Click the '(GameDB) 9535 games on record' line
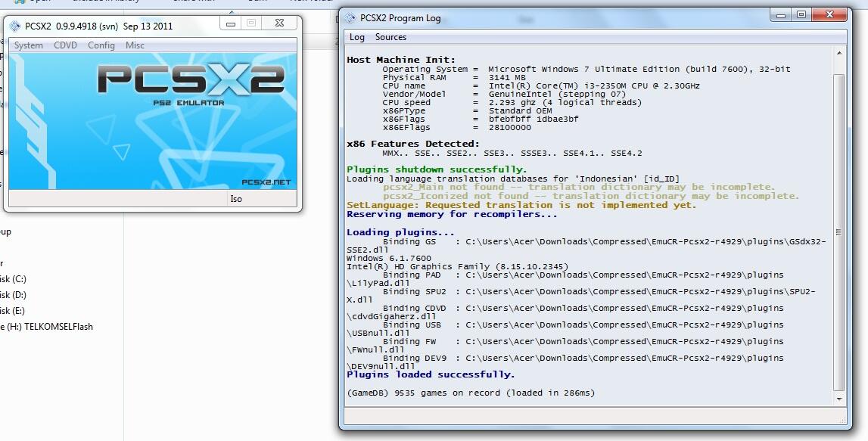Viewport: 868px width, 441px height. click(471, 393)
